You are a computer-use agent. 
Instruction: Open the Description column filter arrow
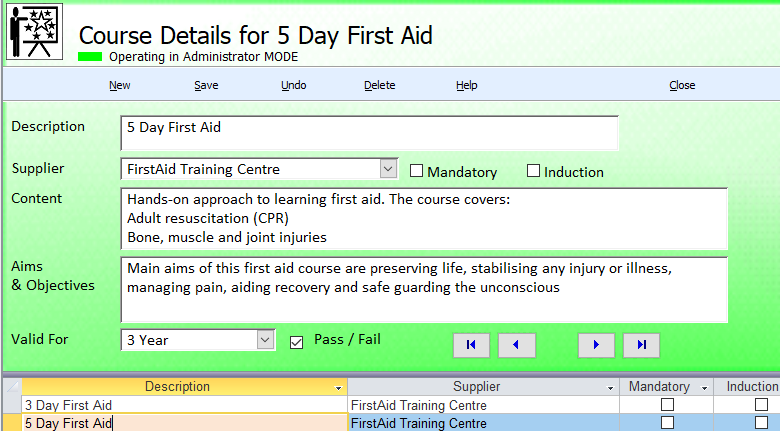[338, 388]
